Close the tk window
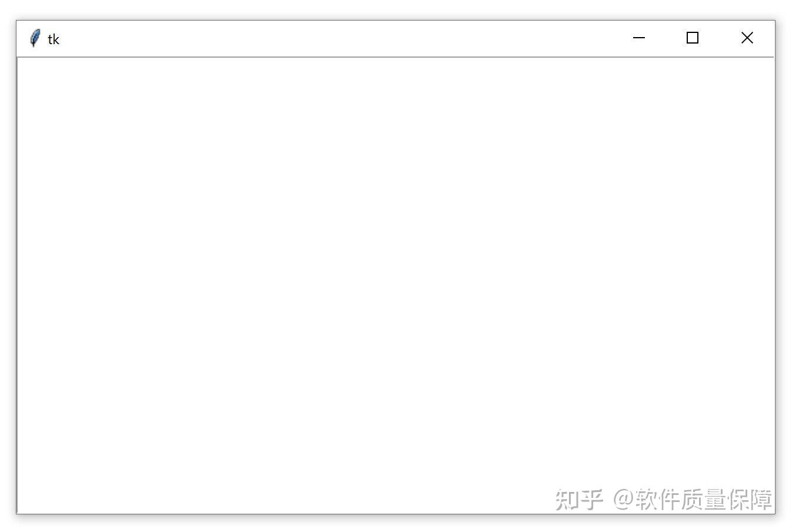 tap(747, 38)
